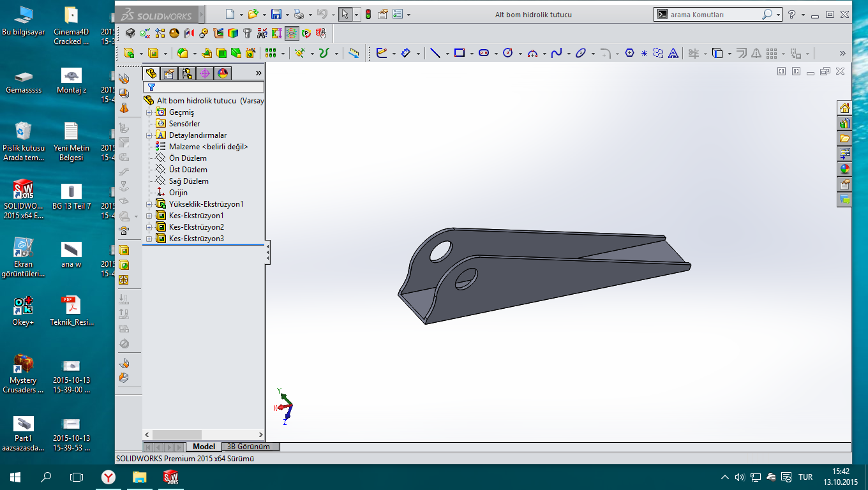Expand hidden FeatureManager tabs chevron
The image size is (868, 490).
[258, 73]
